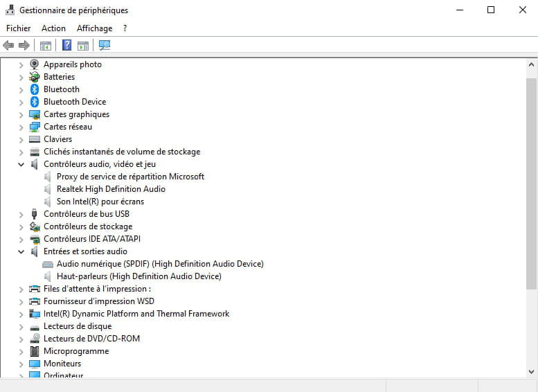Click the scan for hardware changes monitor icon
Screen dimensions: 538x392
coord(105,45)
